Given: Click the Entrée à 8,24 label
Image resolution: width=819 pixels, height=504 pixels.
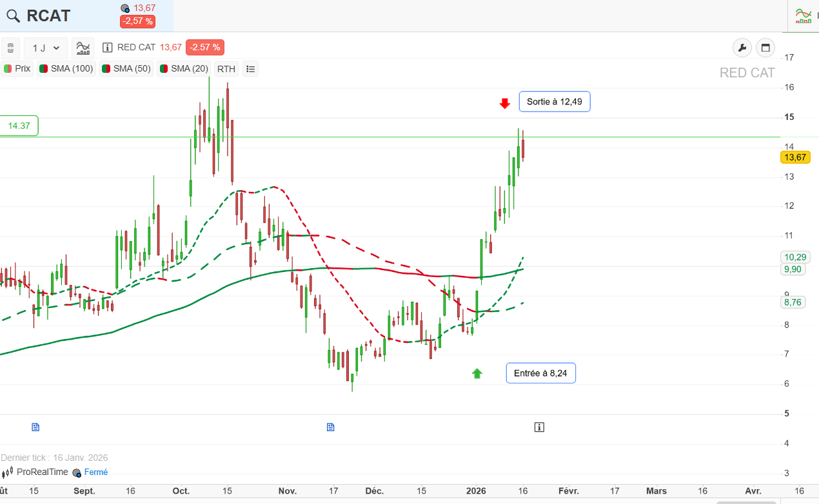Looking at the screenshot, I should [541, 373].
